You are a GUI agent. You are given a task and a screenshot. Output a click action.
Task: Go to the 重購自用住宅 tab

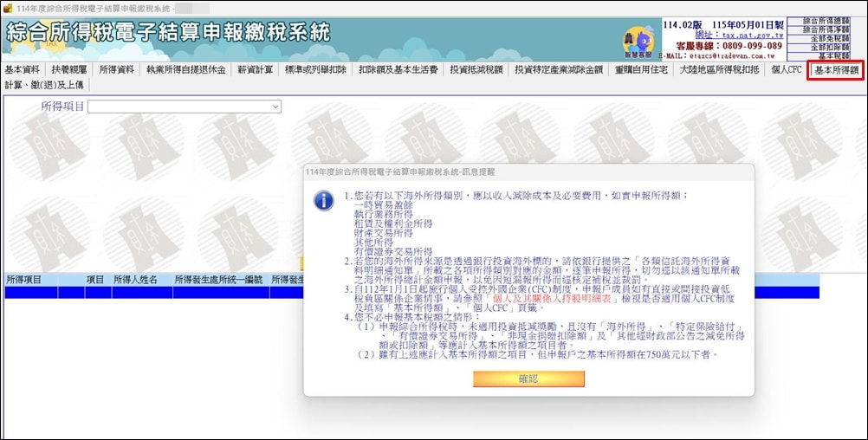pos(641,70)
